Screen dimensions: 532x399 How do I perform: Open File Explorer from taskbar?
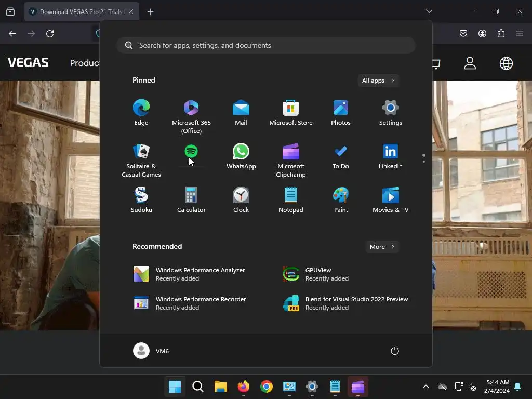tap(220, 387)
